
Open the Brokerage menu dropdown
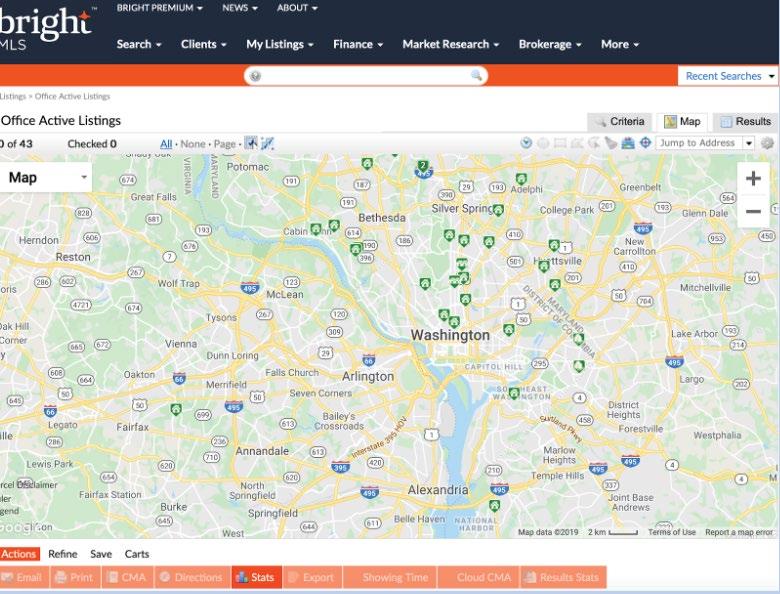click(550, 44)
